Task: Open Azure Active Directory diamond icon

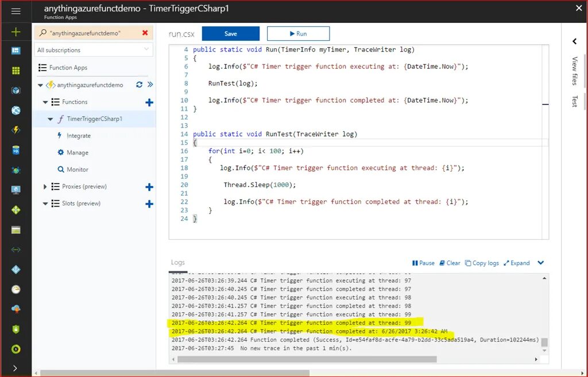Action: (16, 270)
